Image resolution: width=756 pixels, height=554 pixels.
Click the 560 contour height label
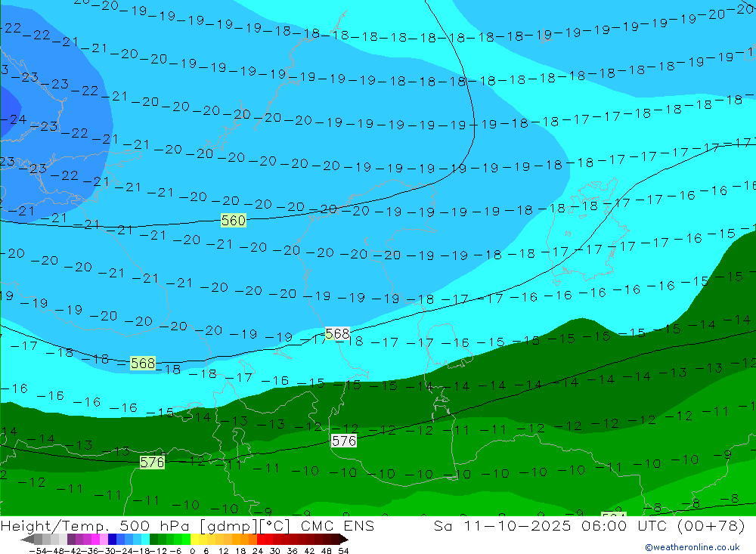(234, 221)
